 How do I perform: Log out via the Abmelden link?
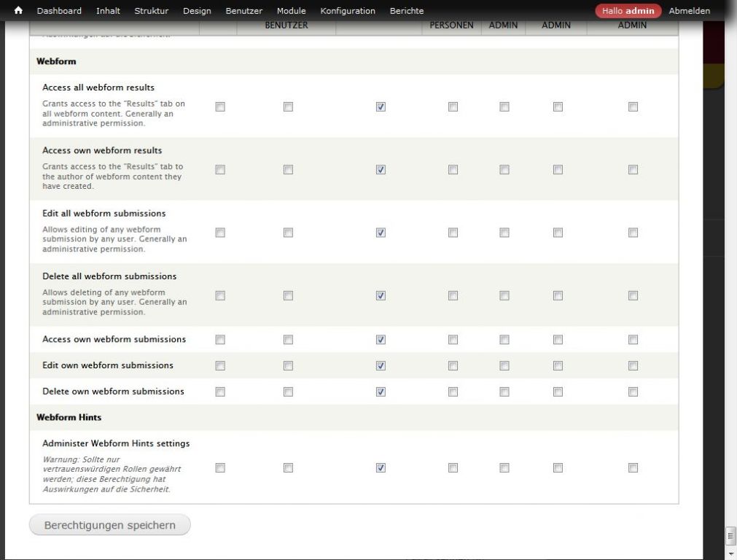(x=689, y=11)
